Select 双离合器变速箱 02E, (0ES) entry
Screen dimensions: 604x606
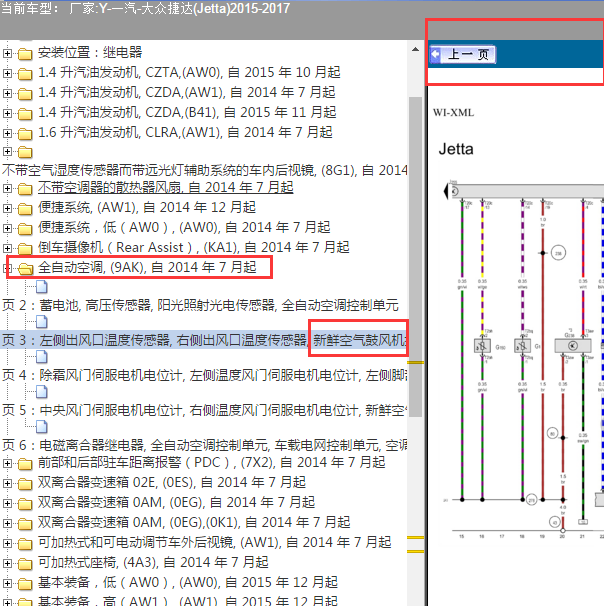[172, 482]
